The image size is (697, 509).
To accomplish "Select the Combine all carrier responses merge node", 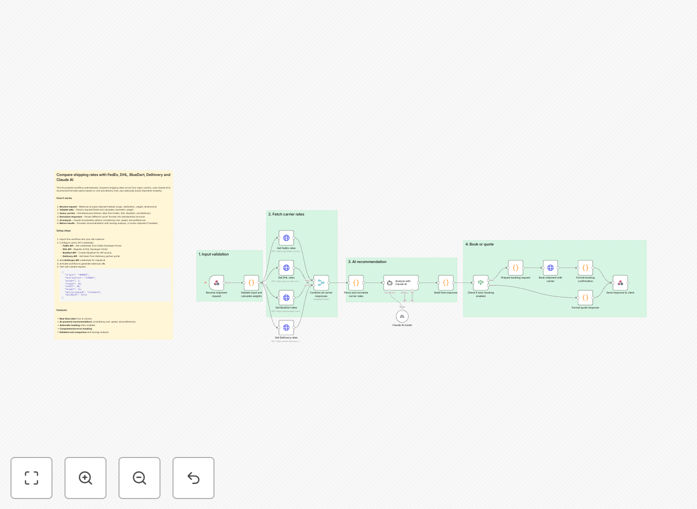I will [x=321, y=283].
